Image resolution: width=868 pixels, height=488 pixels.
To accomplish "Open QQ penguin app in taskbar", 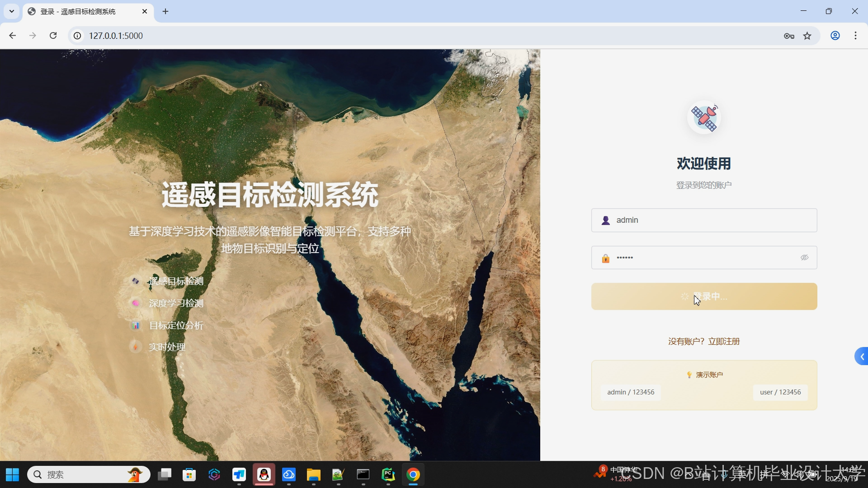I will tap(264, 475).
